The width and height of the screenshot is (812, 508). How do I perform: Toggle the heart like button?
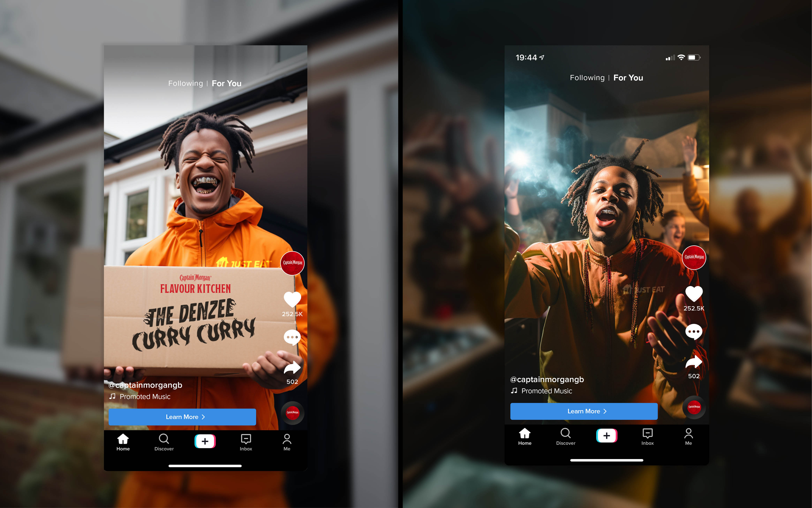pyautogui.click(x=291, y=298)
